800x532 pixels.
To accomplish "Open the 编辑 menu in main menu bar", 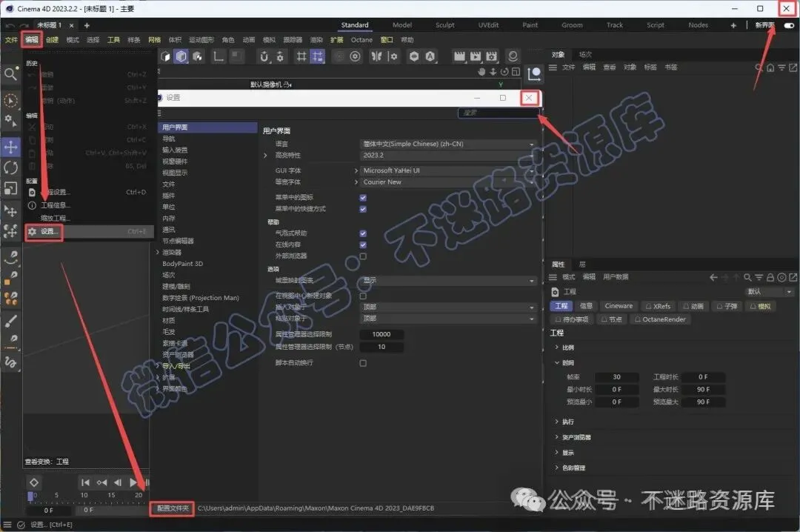I will [32, 40].
